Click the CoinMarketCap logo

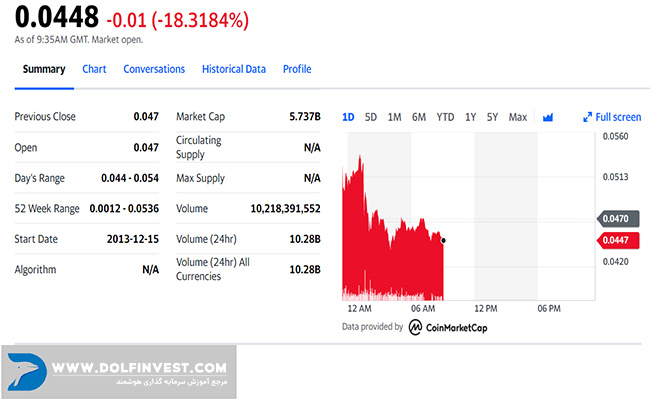click(448, 327)
